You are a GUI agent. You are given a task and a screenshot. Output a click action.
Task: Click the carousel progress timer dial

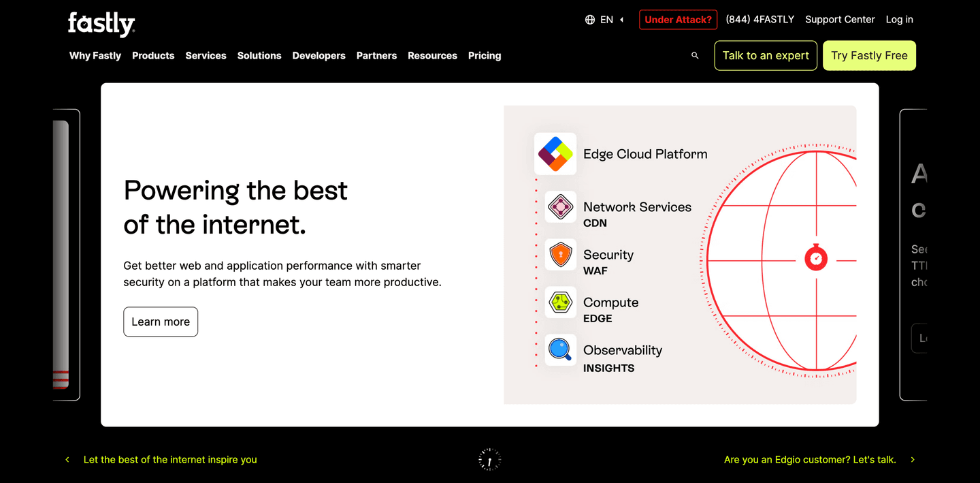point(489,460)
